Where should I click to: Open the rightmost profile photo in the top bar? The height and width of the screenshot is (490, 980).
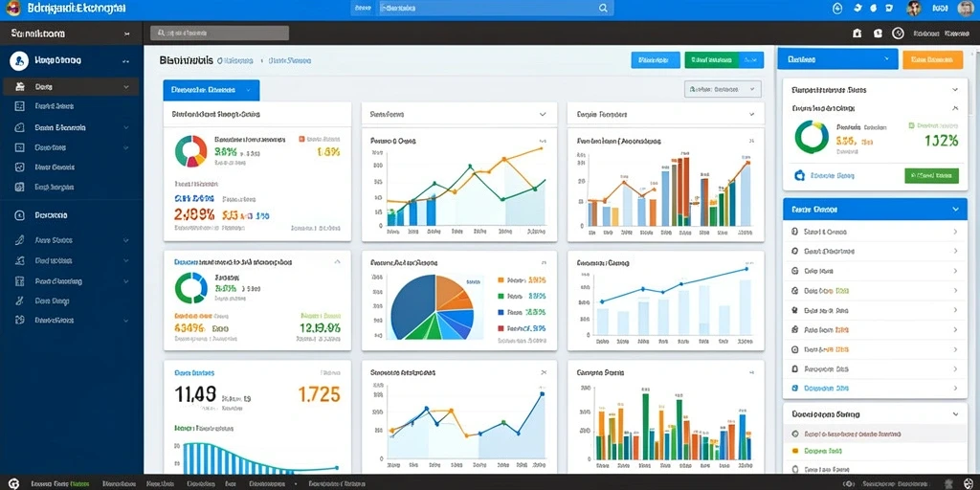pos(965,8)
